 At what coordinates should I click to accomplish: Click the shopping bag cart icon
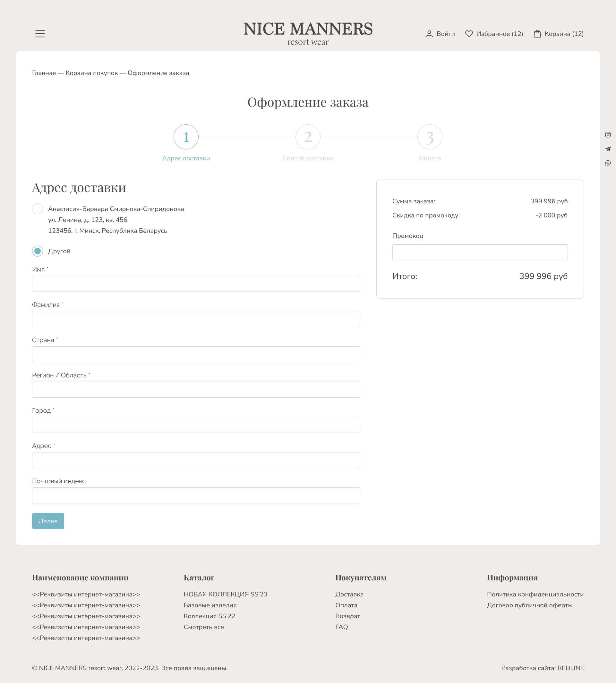coord(537,34)
